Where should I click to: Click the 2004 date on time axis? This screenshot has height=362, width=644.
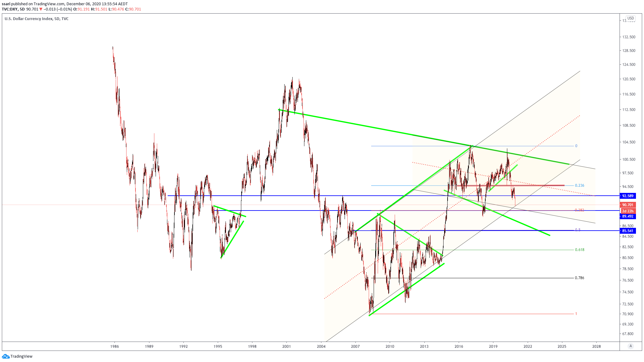pyautogui.click(x=321, y=347)
